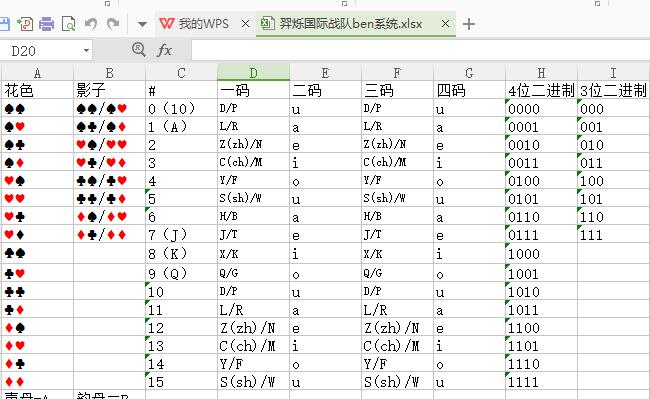Expand the quick access toolbar dropdown arrow

coord(142,24)
